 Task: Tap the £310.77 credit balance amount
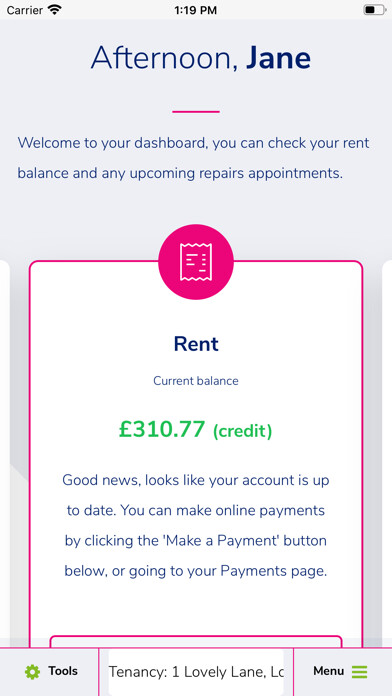point(195,429)
